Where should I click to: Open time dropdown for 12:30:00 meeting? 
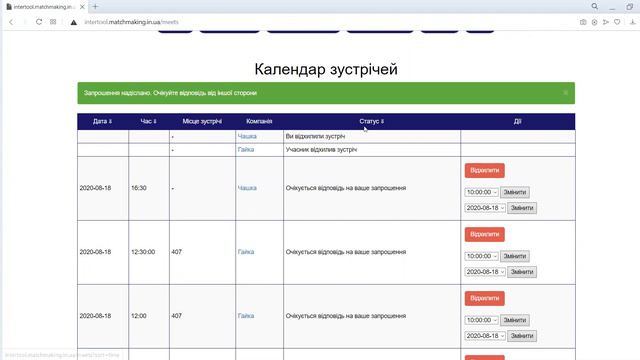point(482,256)
